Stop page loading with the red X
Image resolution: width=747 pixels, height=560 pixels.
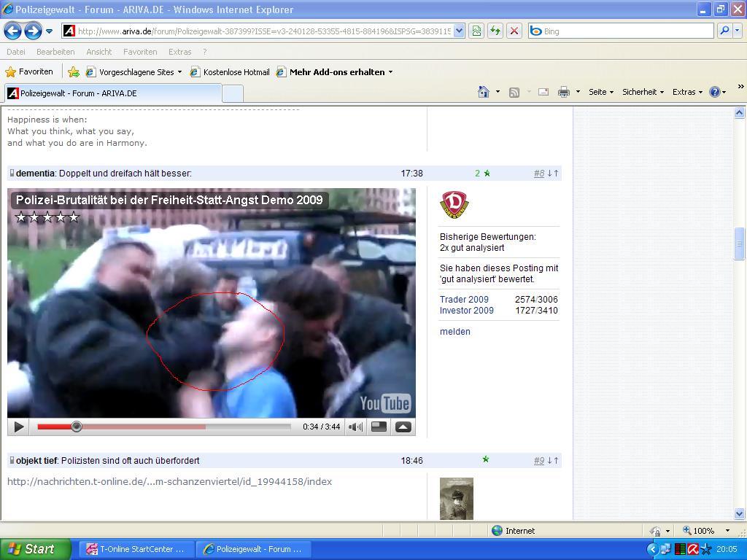click(x=514, y=31)
